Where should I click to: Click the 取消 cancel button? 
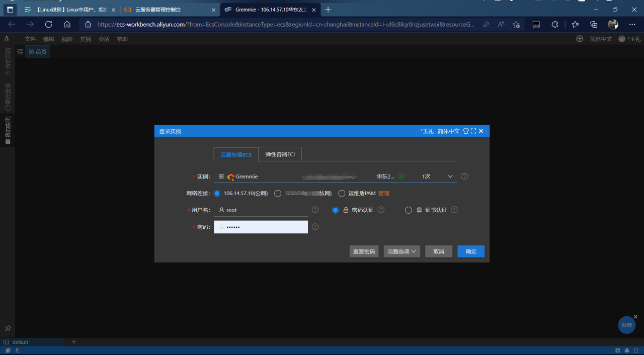(439, 251)
